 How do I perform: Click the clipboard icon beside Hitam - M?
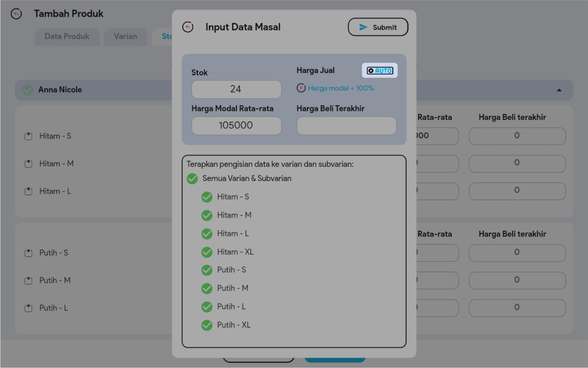pyautogui.click(x=29, y=164)
